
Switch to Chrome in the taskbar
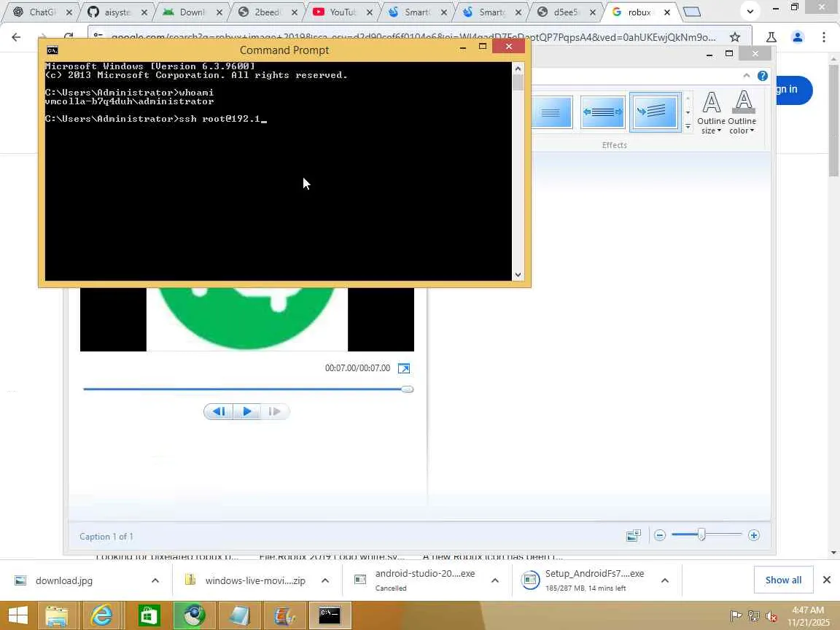[193, 615]
